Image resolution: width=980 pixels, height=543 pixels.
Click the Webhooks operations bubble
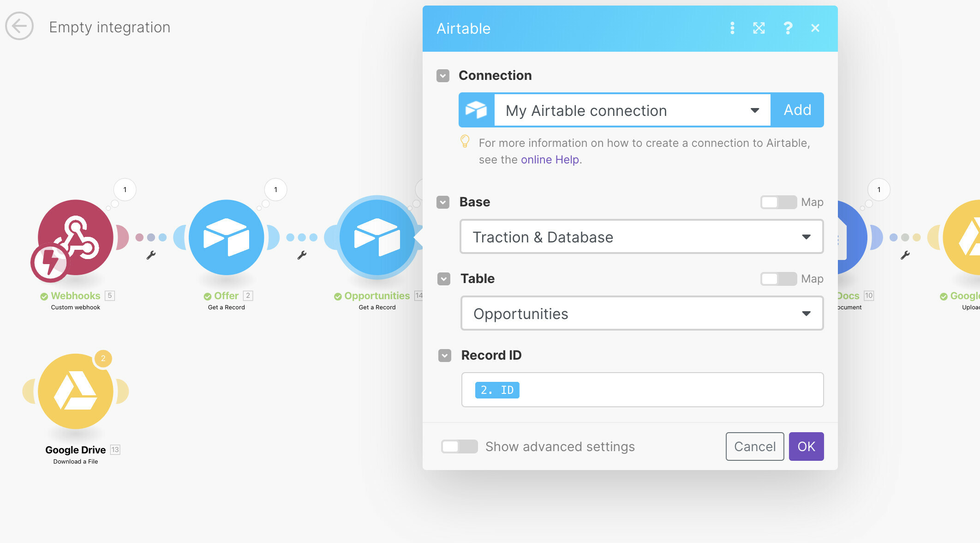pos(125,189)
